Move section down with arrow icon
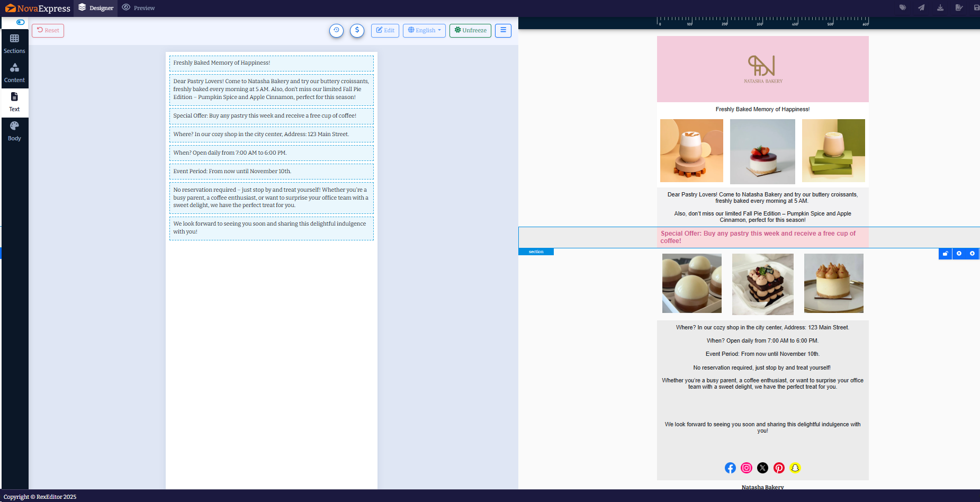 [x=972, y=254]
